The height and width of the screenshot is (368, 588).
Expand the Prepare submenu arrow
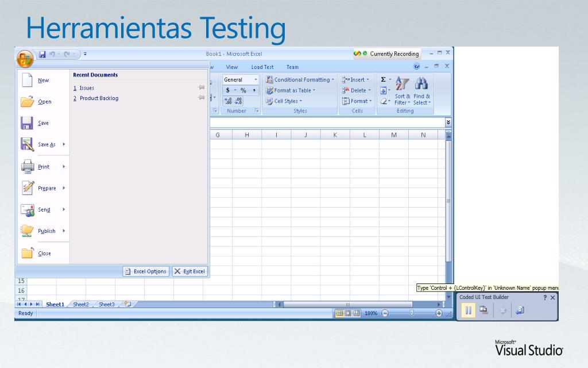64,188
